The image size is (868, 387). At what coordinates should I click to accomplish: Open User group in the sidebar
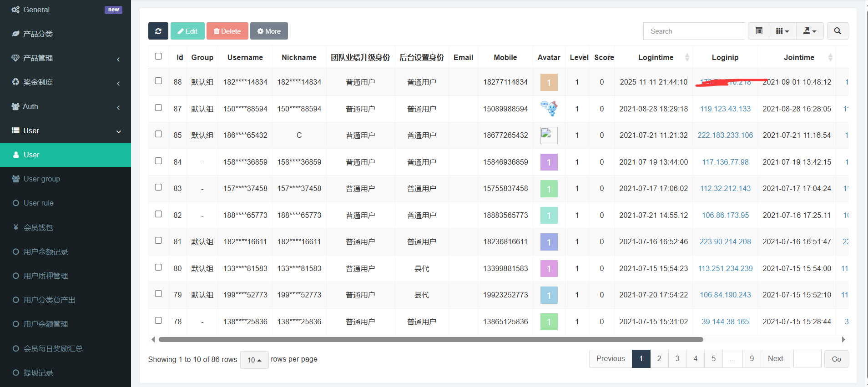[42, 179]
